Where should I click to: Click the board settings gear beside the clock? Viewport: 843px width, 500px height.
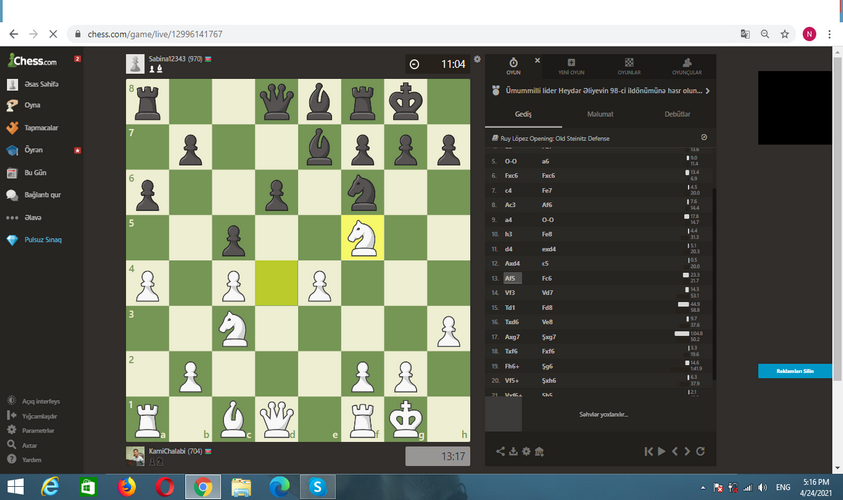477,59
